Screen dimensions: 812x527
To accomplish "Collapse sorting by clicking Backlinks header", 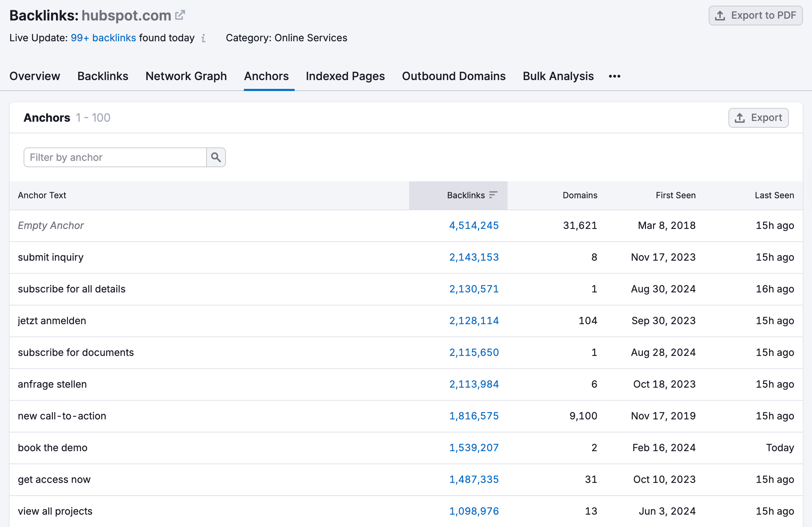I will (466, 195).
